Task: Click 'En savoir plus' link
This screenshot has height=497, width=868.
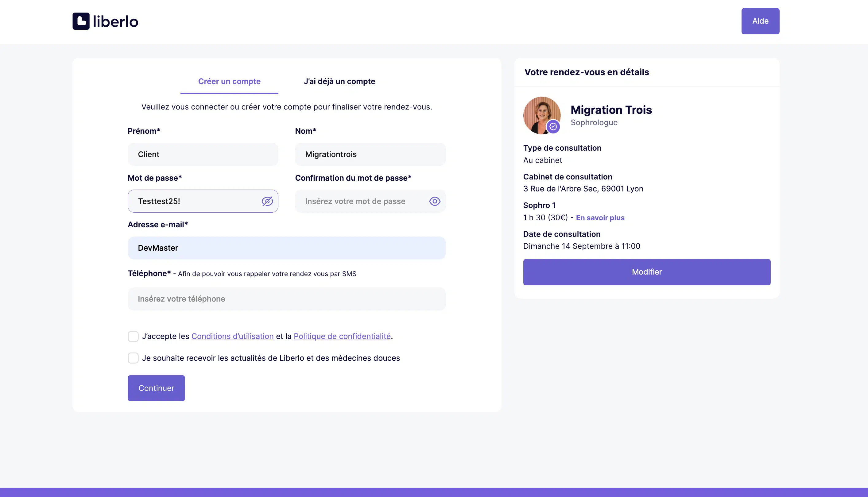Action: coord(600,218)
